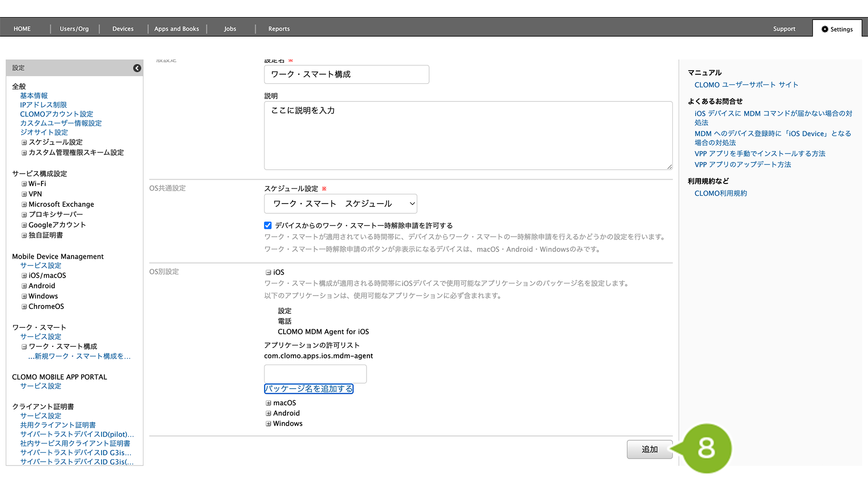The width and height of the screenshot is (868, 488).
Task: Click パッケージ名を追加する link
Action: tap(309, 389)
